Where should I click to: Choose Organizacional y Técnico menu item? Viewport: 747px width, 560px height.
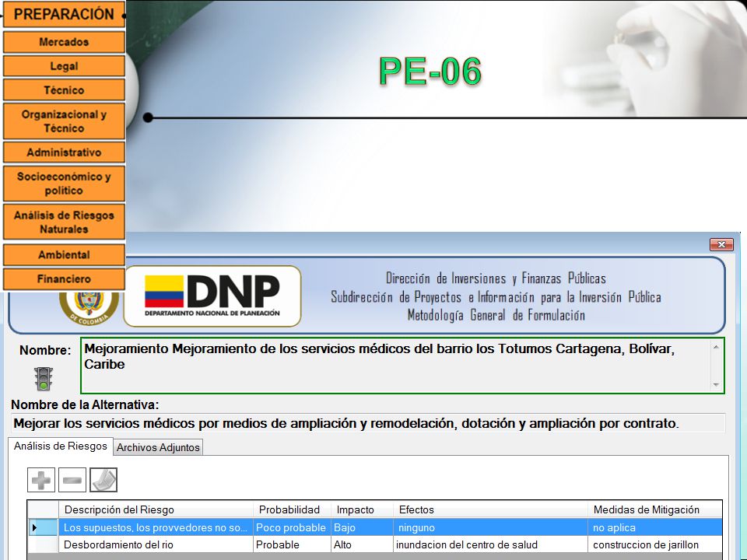[64, 121]
